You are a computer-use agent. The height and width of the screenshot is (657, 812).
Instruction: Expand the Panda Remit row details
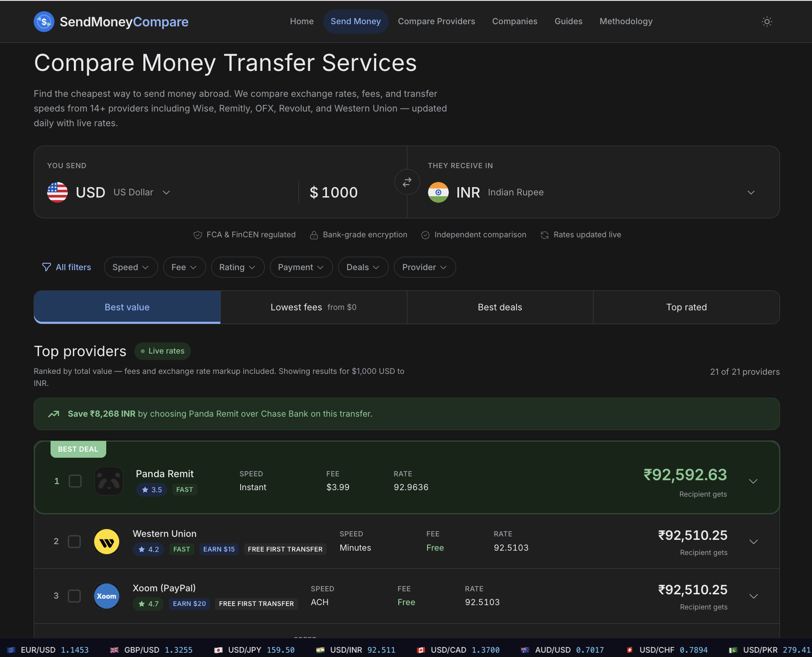point(753,481)
